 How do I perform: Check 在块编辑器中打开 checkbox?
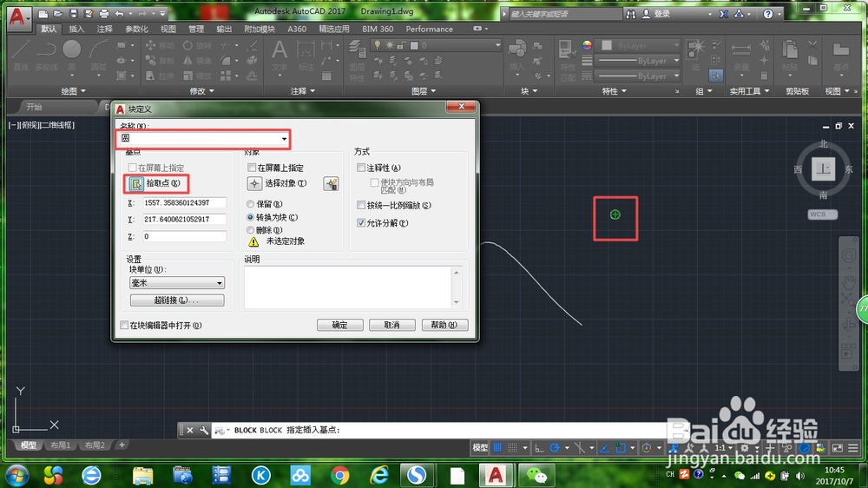pos(124,325)
